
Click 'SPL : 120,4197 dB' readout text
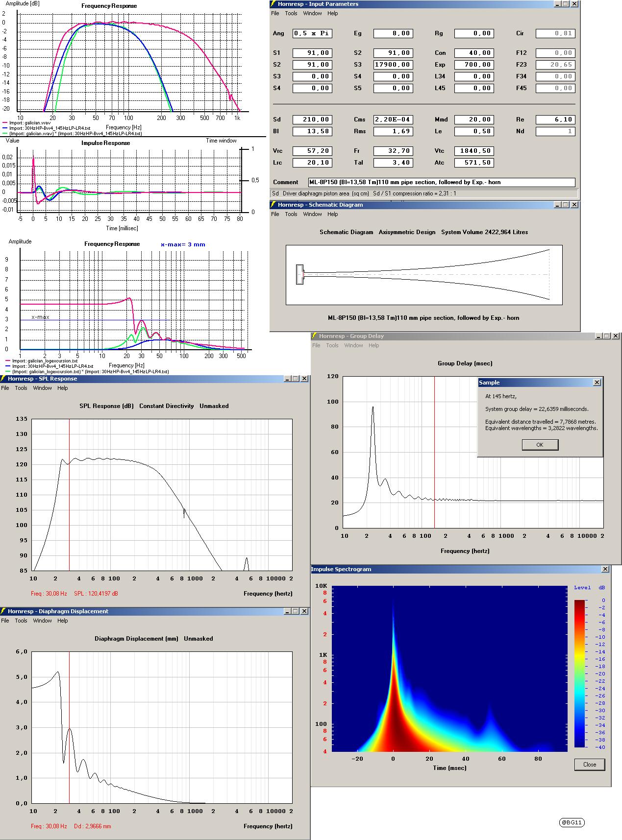96,594
